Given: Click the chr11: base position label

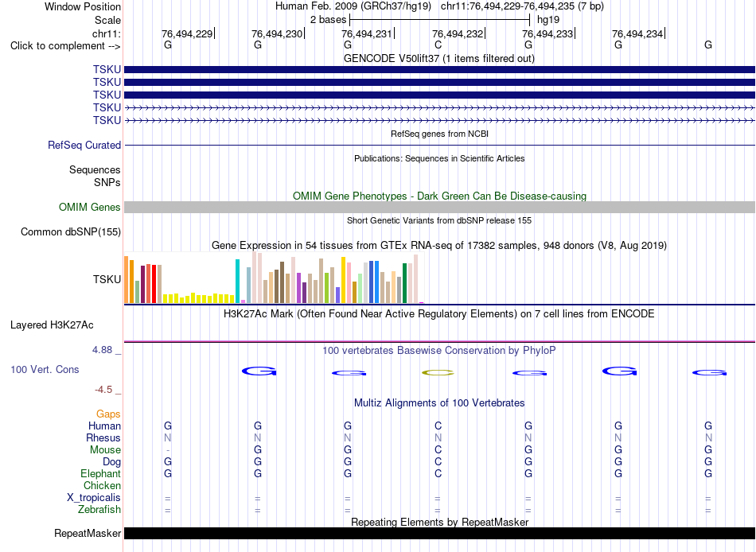Looking at the screenshot, I should point(107,33).
